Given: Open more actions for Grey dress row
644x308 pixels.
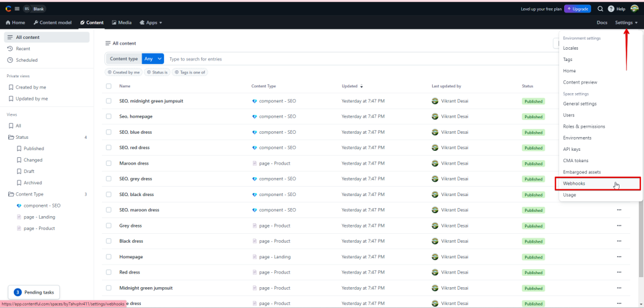Looking at the screenshot, I should point(619,226).
